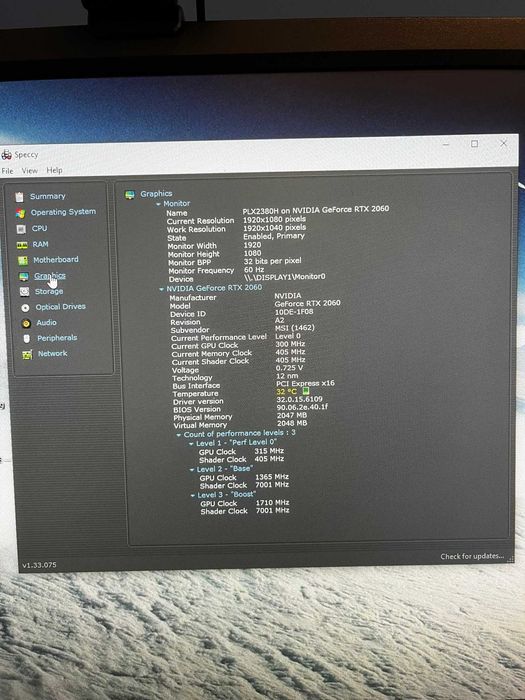Click the Operating System Windows flag icon
The height and width of the screenshot is (700, 525).
point(20,213)
